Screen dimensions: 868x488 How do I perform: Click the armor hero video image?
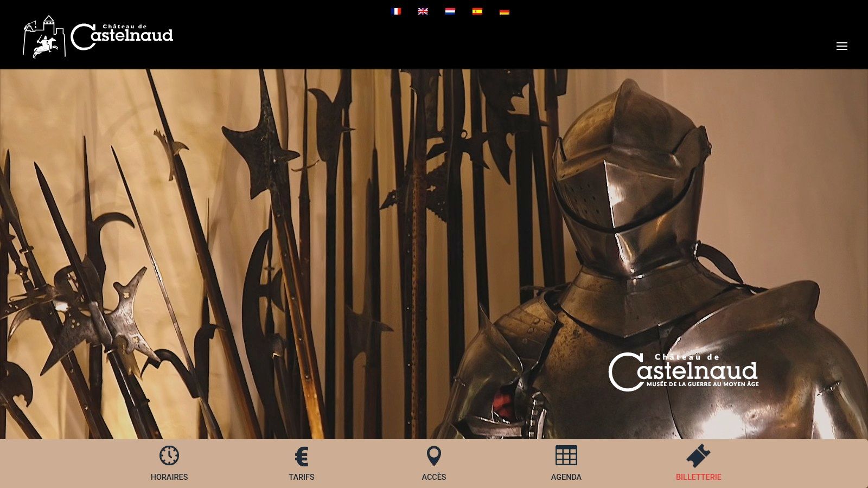[434, 254]
